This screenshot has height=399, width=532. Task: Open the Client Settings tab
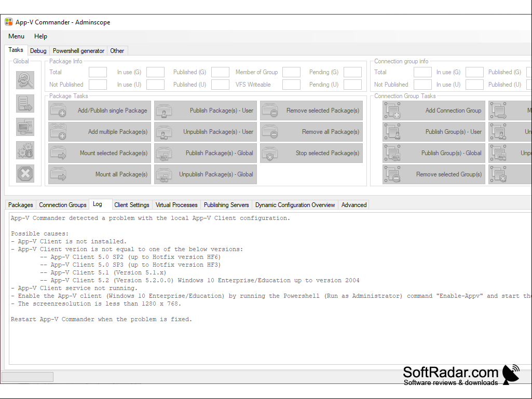click(x=132, y=205)
